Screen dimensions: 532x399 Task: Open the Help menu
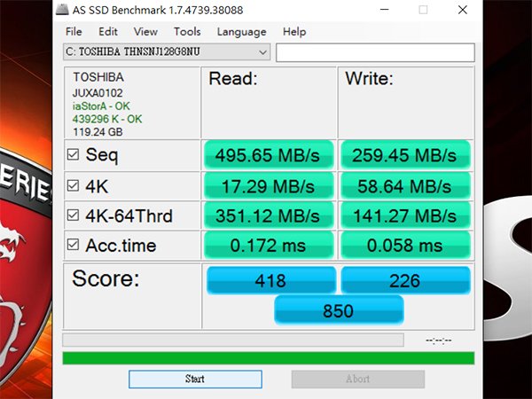294,32
